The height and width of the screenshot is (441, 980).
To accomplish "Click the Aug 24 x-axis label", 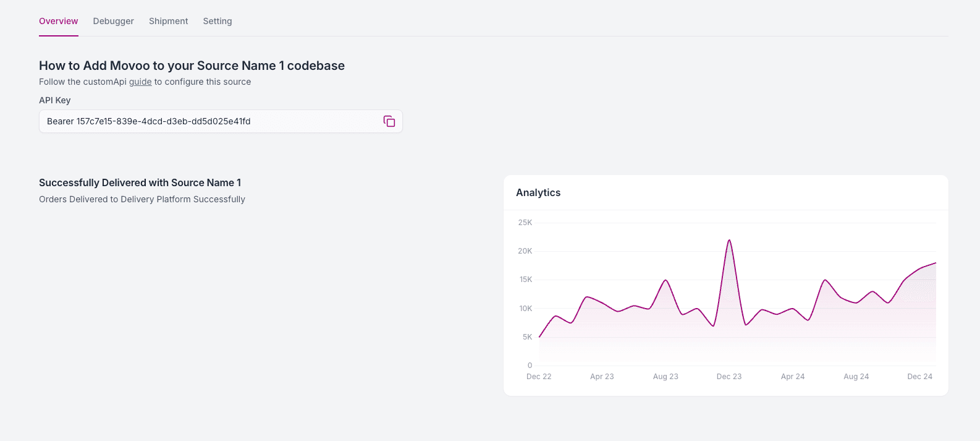I will coord(856,377).
